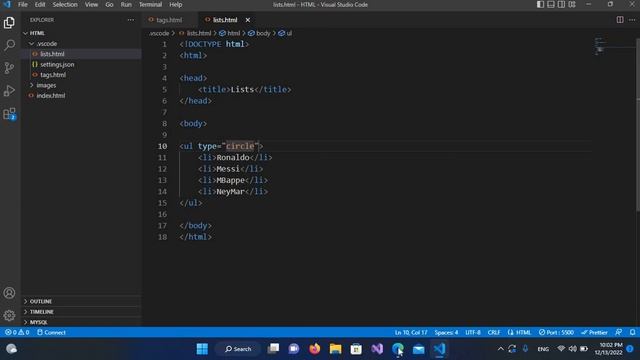Expand the MYSQL section

click(x=81, y=322)
